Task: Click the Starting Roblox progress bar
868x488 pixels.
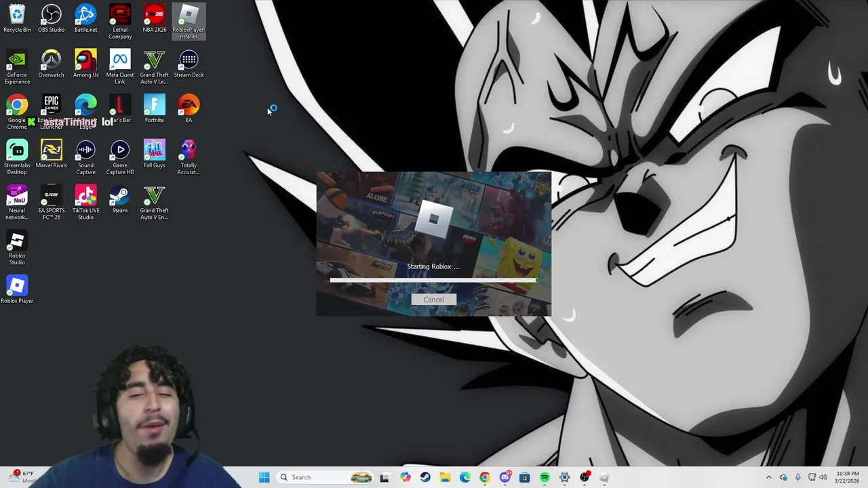Action: (x=434, y=279)
